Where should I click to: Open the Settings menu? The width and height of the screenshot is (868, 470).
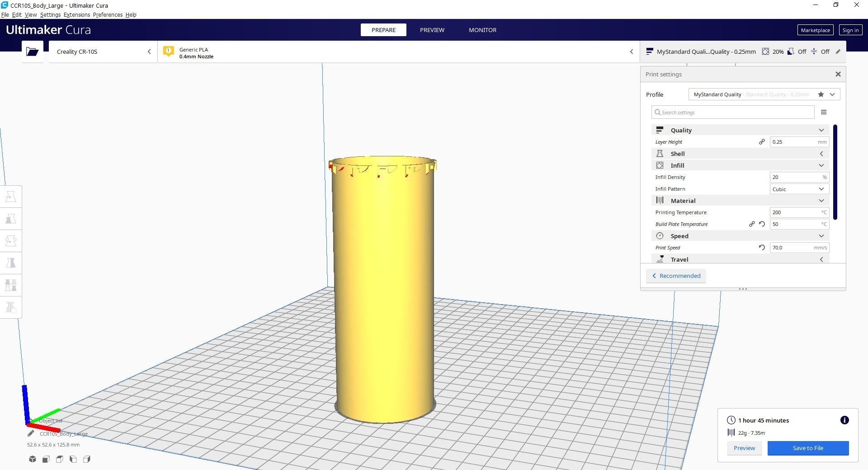(x=50, y=15)
